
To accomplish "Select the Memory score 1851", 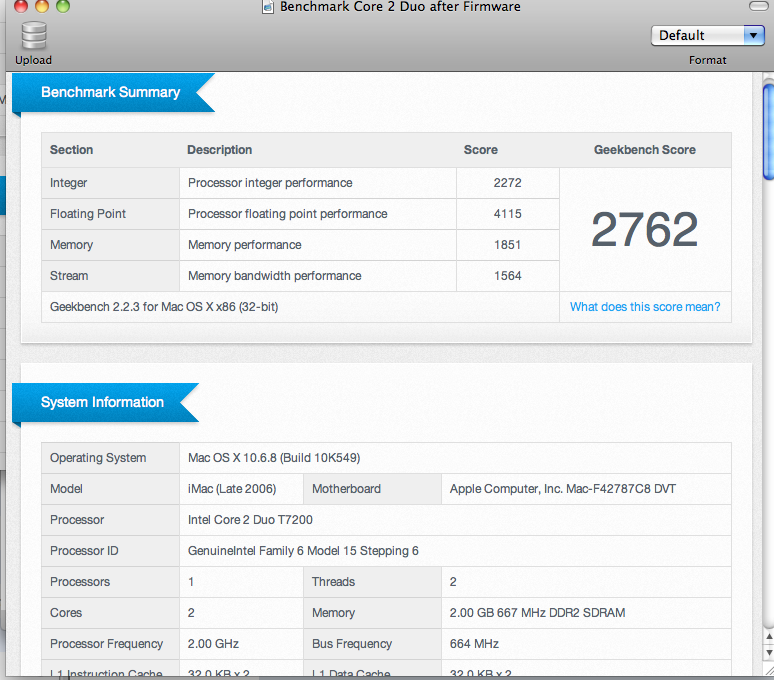I will pos(507,245).
